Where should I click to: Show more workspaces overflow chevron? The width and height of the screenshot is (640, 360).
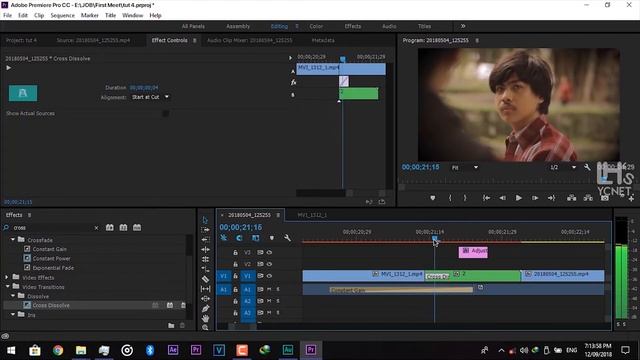pos(463,26)
